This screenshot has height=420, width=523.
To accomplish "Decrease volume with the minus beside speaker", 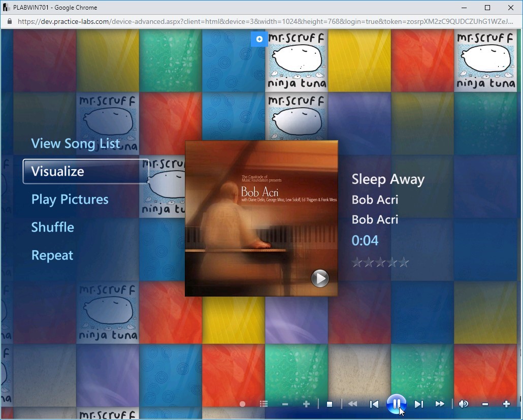I will click(485, 404).
